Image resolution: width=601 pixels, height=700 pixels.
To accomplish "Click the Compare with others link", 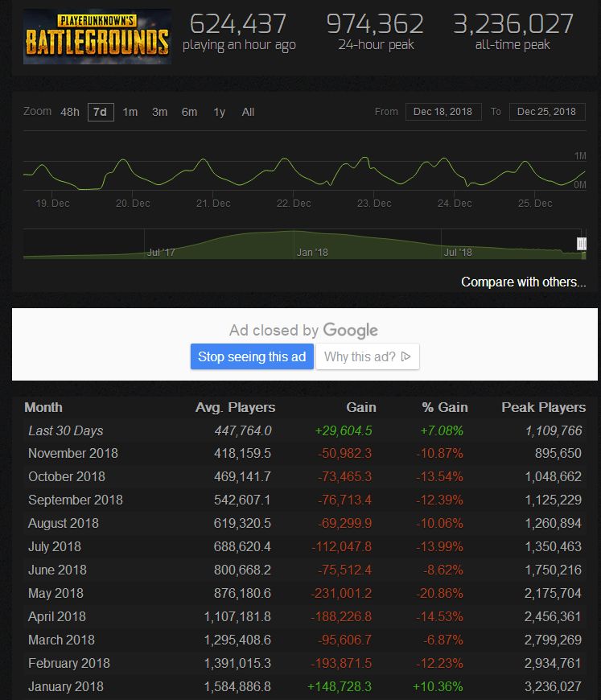I will click(x=523, y=282).
